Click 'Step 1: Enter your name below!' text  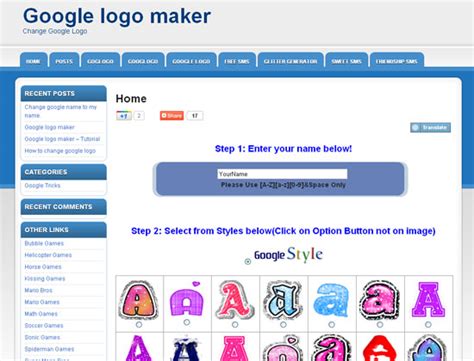click(283, 149)
